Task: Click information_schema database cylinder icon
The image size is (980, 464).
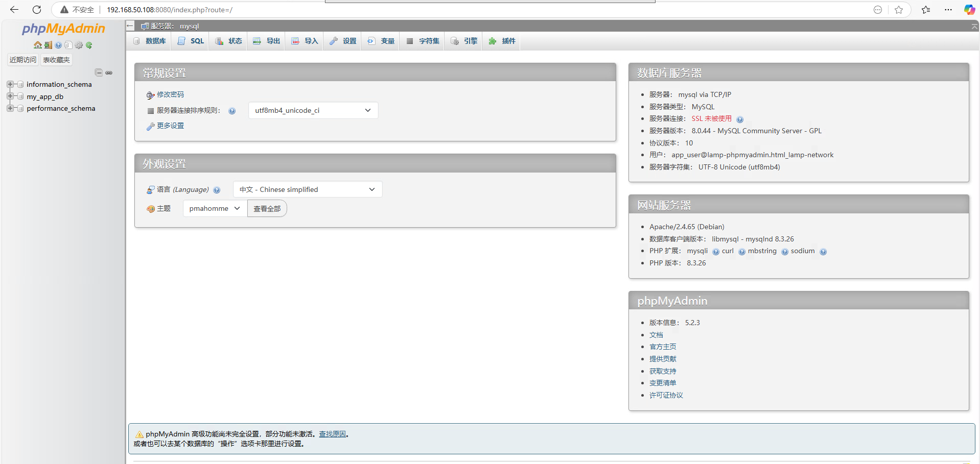Action: [20, 84]
